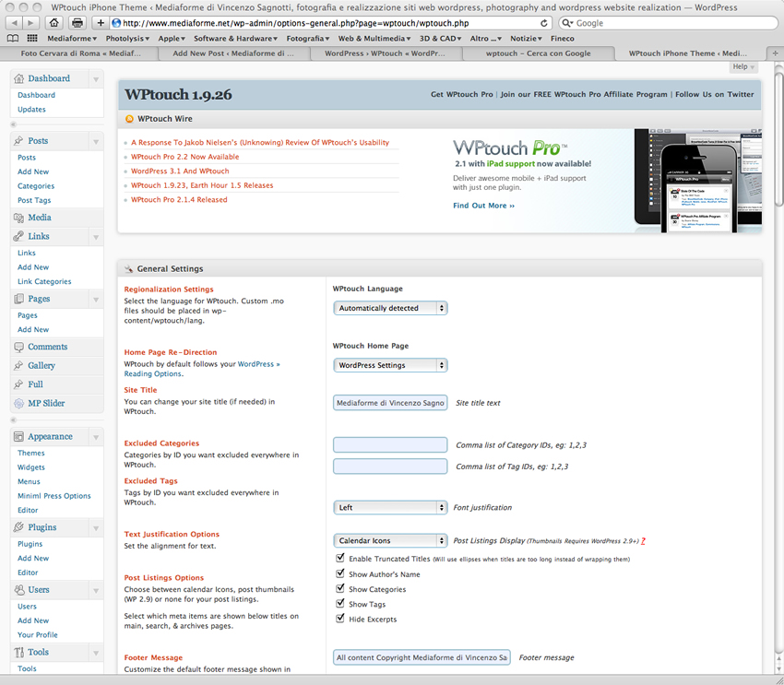Open the Software & Hardware bookmarks menu
Viewport: 784px width, 685px height.
[235, 39]
